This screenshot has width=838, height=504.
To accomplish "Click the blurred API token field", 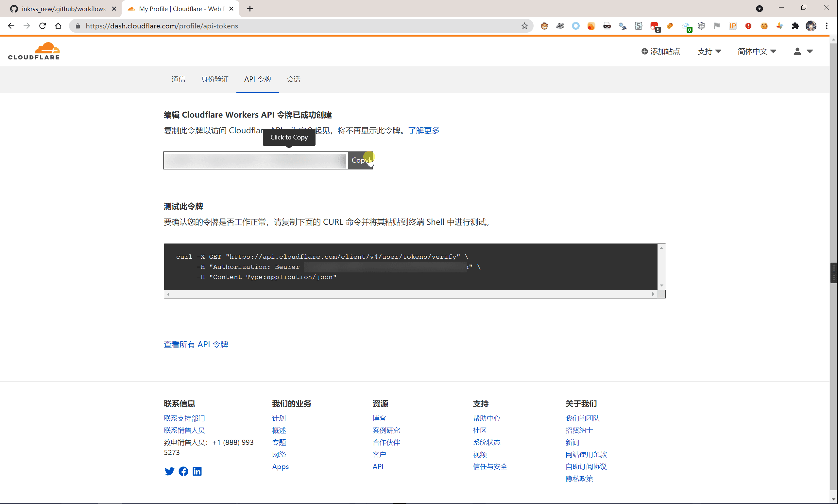I will pos(255,160).
